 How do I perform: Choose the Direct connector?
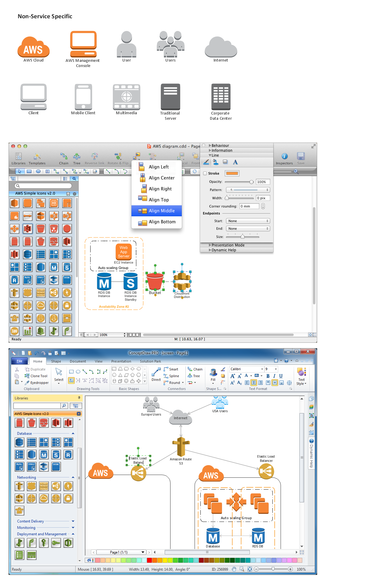click(x=156, y=375)
